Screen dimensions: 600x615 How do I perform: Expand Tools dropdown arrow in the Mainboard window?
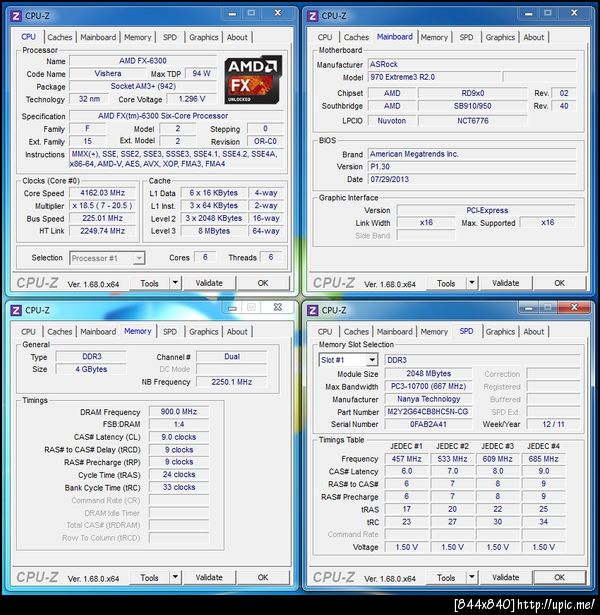pyautogui.click(x=472, y=283)
